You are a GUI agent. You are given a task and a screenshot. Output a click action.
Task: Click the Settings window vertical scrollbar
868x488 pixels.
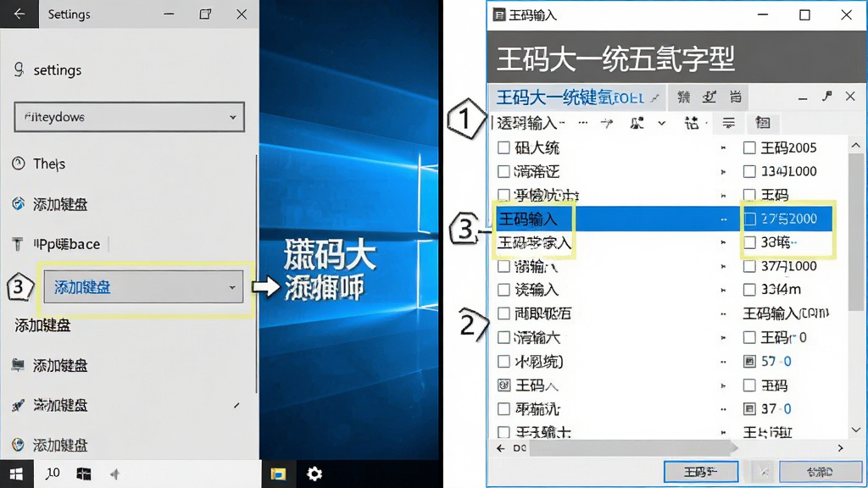257,274
